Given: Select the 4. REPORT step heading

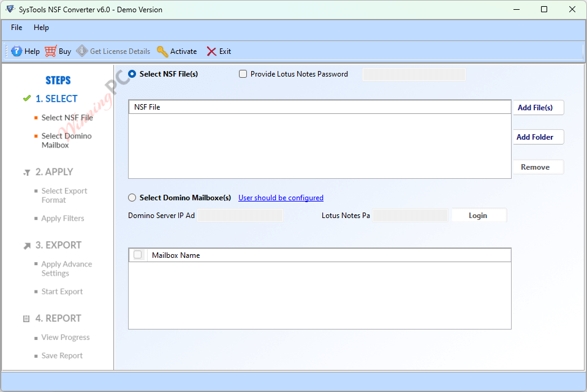Looking at the screenshot, I should [58, 318].
